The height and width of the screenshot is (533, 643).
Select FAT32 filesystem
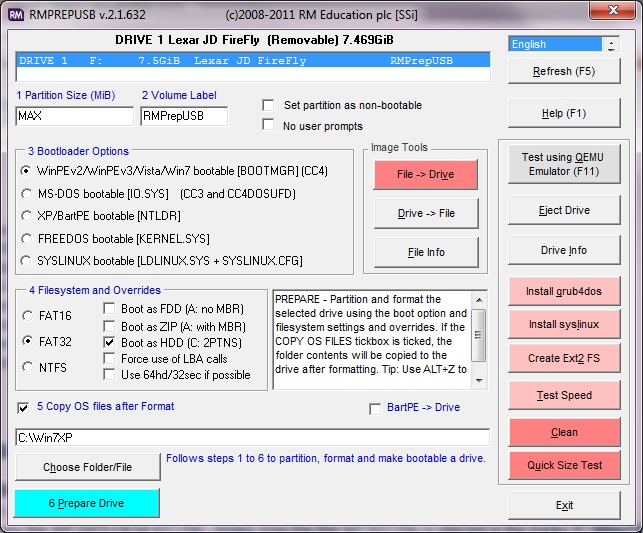coord(27,341)
